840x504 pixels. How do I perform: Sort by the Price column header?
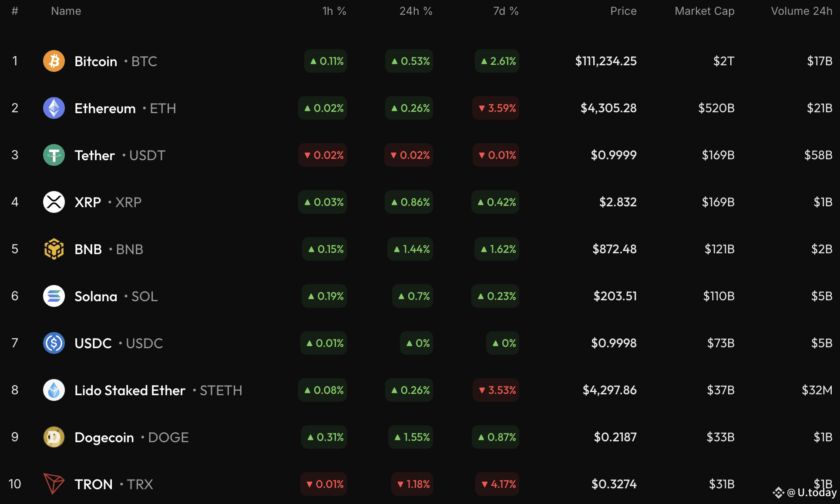click(623, 11)
